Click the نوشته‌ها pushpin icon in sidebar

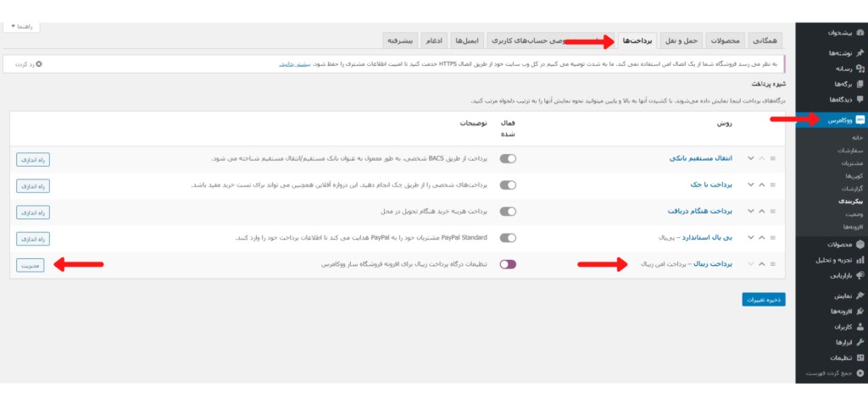860,53
